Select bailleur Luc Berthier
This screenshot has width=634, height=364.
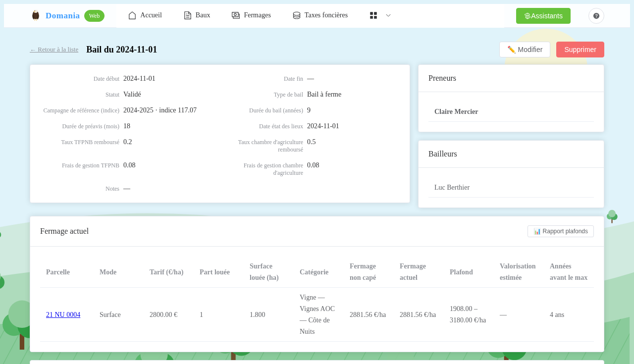coord(452,188)
